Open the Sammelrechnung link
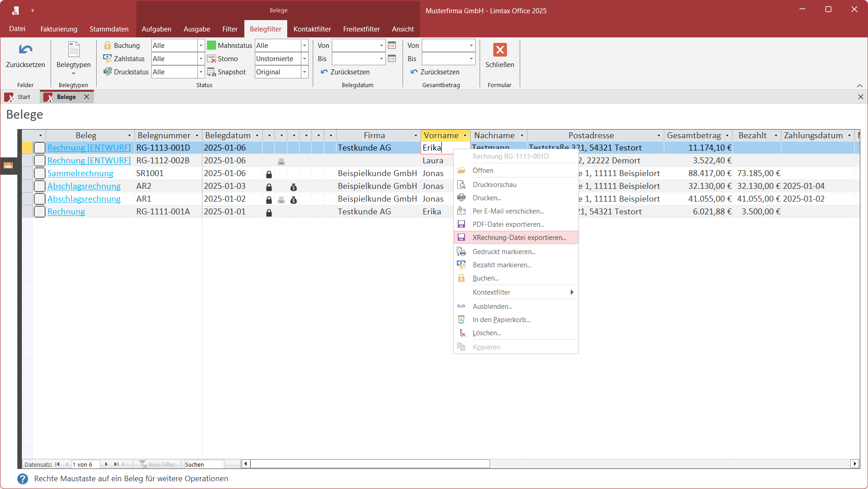This screenshot has height=489, width=868. click(80, 173)
